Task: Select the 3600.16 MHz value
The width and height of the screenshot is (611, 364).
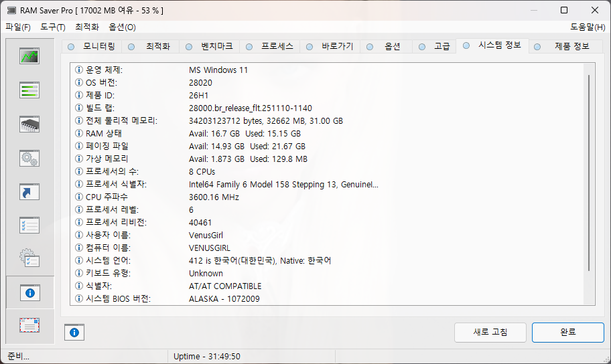Action: click(x=214, y=197)
